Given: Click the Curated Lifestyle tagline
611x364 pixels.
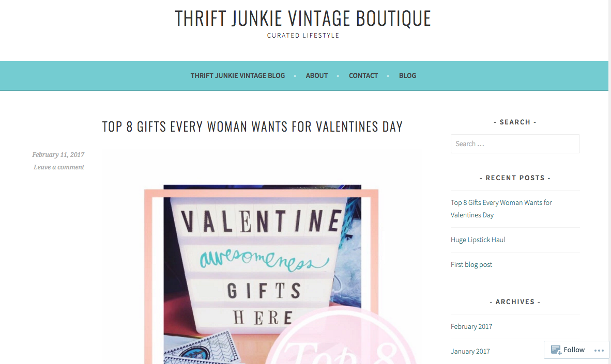Looking at the screenshot, I should pos(303,36).
